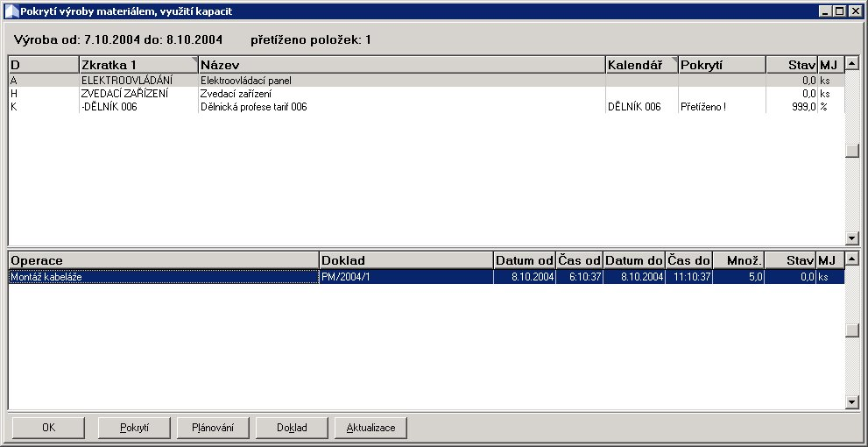This screenshot has width=868, height=447.
Task: Click the D column header
Action: tap(45, 65)
